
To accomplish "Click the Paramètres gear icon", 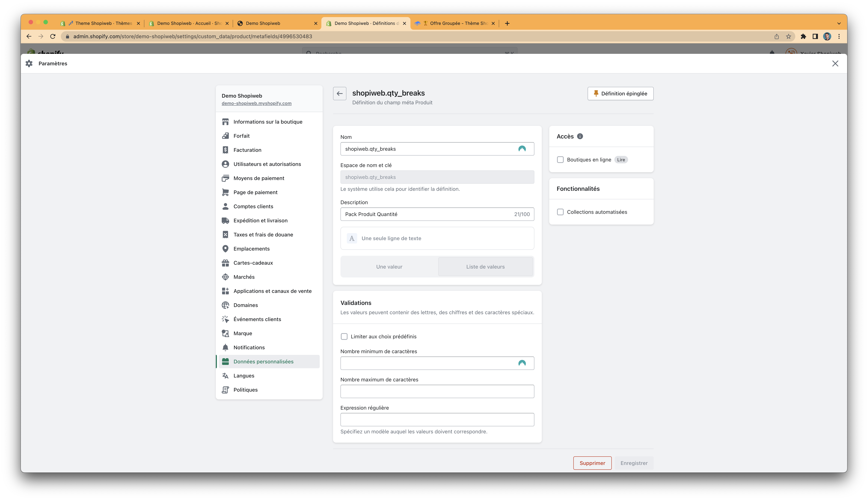I will pyautogui.click(x=29, y=63).
